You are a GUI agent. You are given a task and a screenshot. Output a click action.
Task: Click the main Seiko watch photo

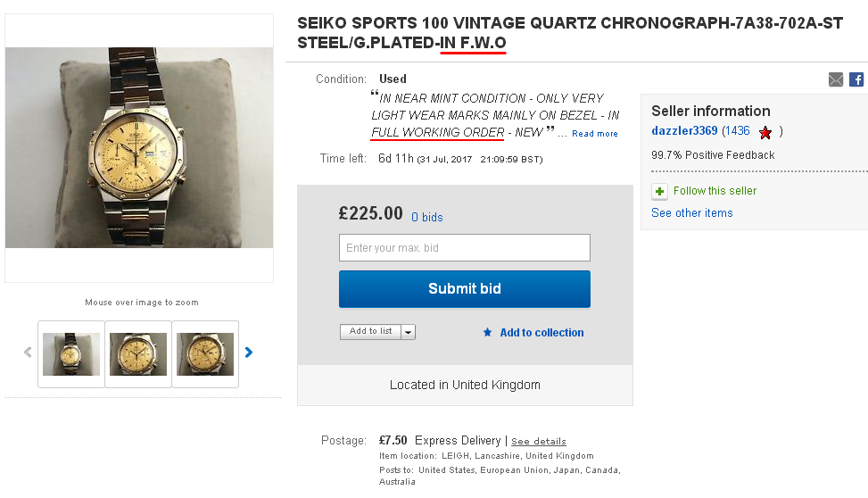[x=139, y=147]
